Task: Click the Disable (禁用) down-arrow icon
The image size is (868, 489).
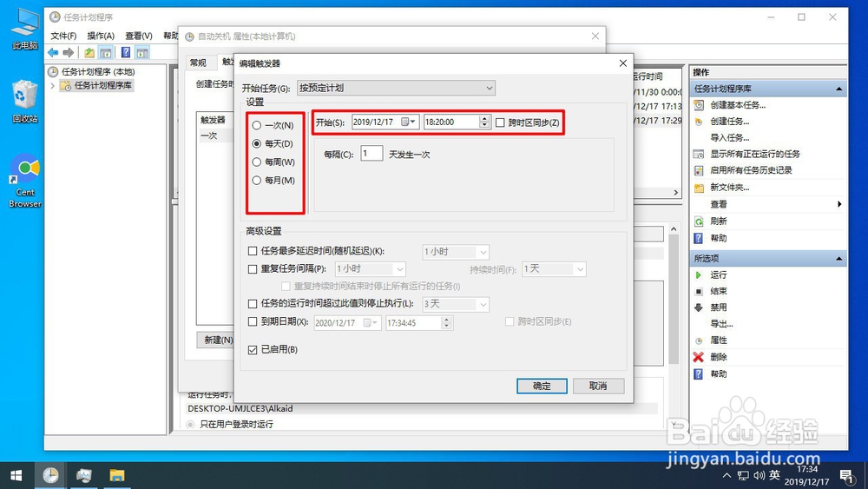Action: [699, 307]
